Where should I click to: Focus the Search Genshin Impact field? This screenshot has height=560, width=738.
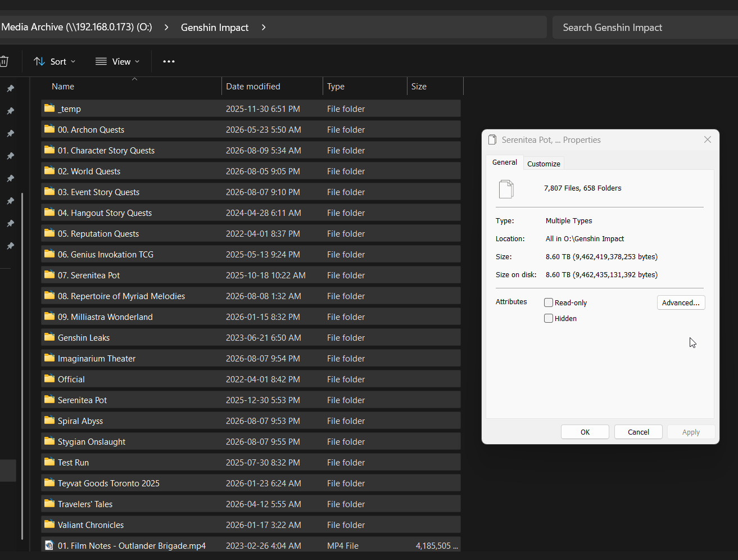(x=645, y=27)
